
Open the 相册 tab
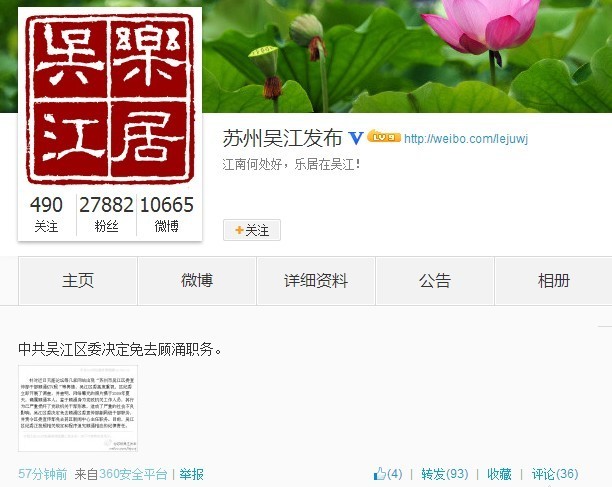(553, 281)
